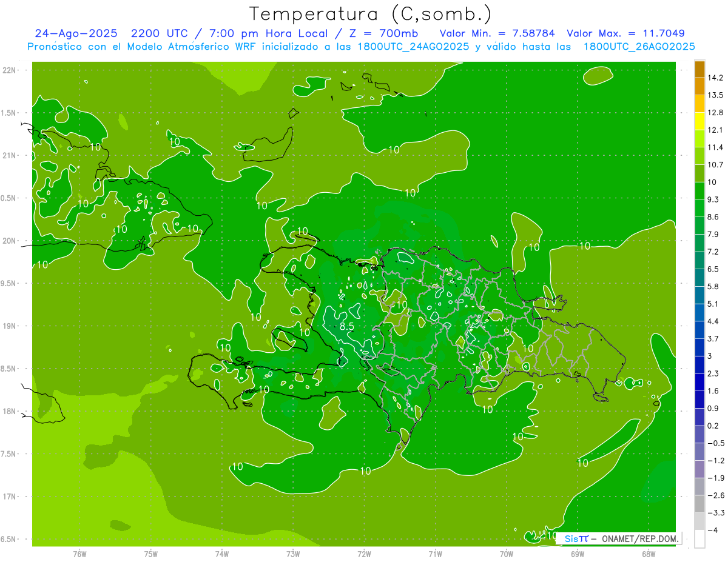This screenshot has width=728, height=562.
Task: Click legend value "7.9"
Action: point(713,235)
